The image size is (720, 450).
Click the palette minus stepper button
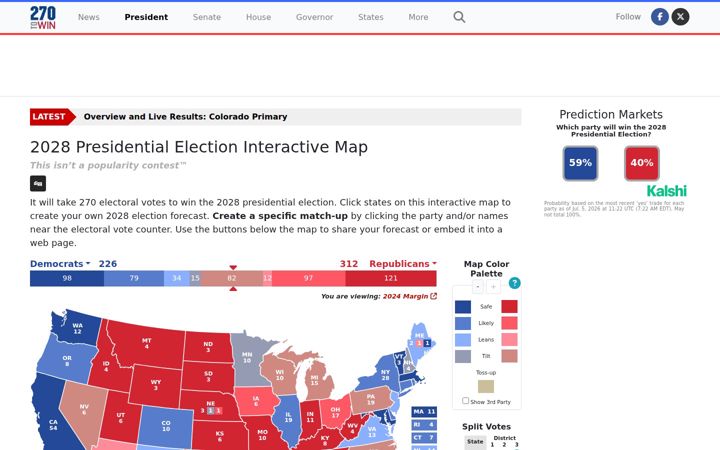(x=478, y=287)
